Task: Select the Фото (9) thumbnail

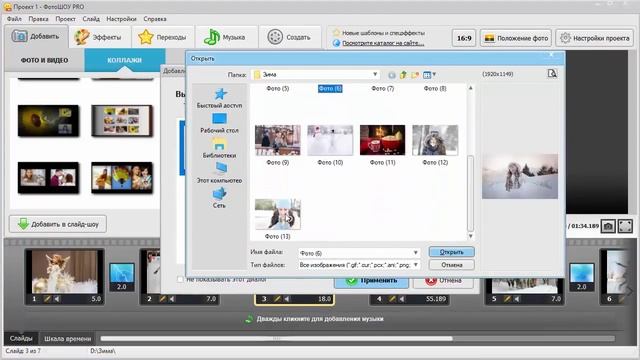Action: click(278, 140)
